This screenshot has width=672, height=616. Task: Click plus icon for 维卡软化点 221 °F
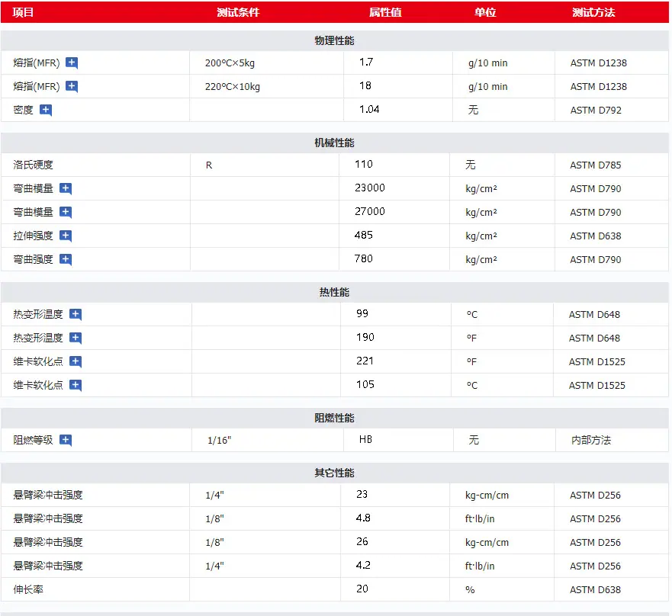[x=76, y=361]
